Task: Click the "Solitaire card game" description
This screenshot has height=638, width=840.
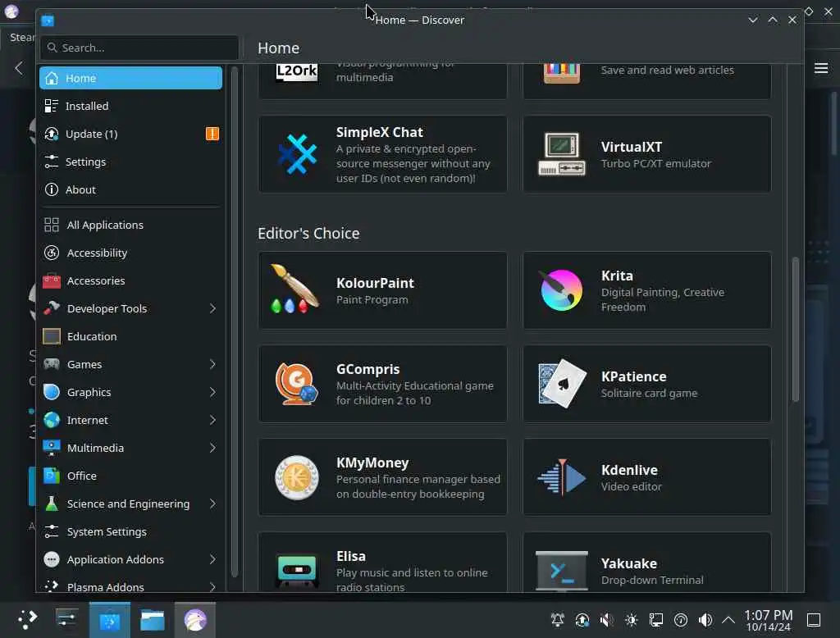Action: [650, 393]
